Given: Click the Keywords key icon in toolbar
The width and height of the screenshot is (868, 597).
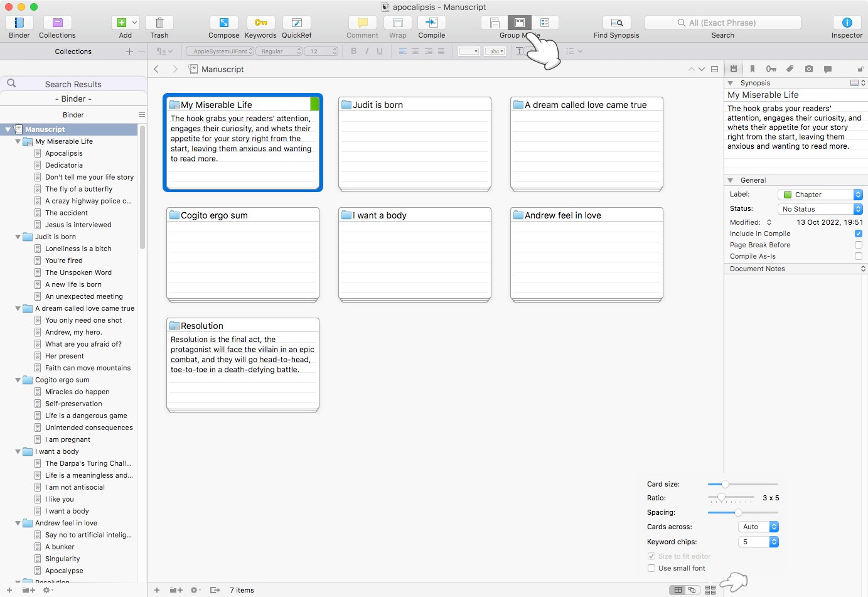Looking at the screenshot, I should (x=260, y=23).
